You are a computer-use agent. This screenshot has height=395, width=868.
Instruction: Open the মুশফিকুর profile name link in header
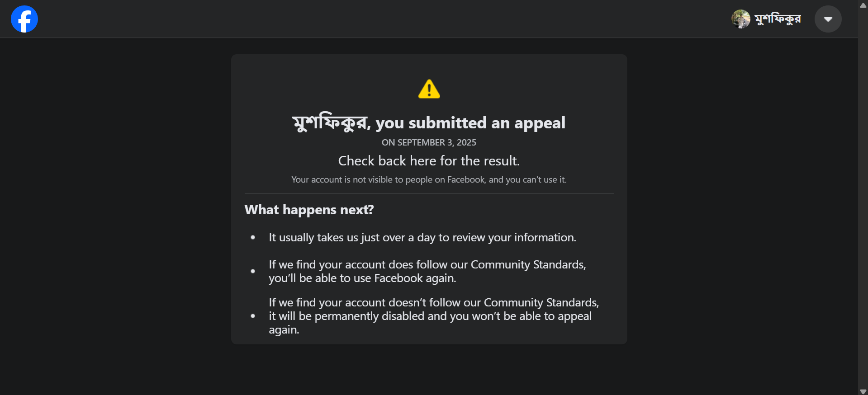tap(778, 19)
